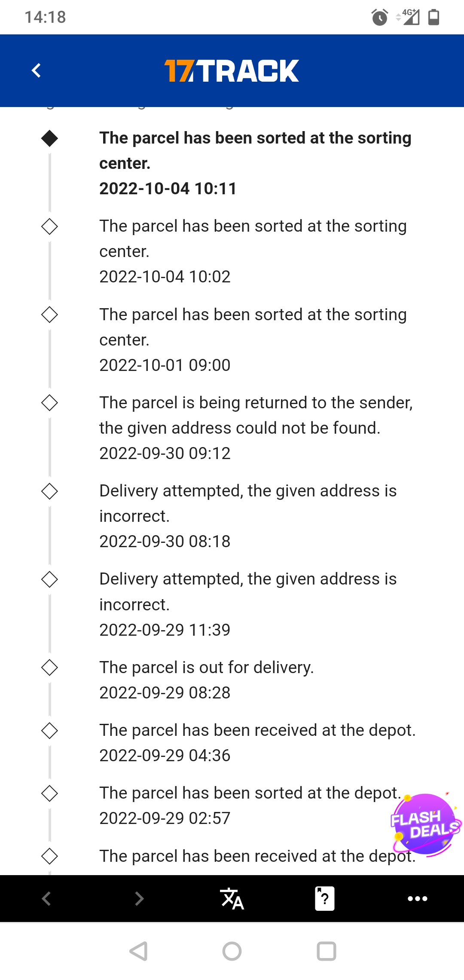
Task: Select the 2022-09-30 08:18 delivery attempted entry
Action: [248, 516]
